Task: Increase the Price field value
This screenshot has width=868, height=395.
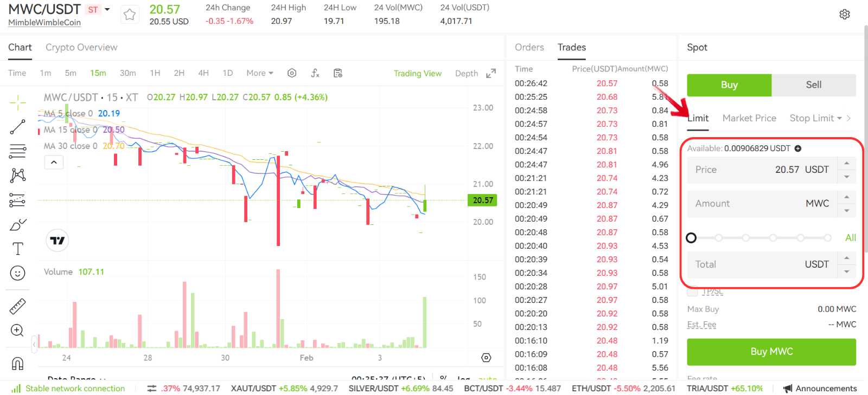Action: coord(847,163)
